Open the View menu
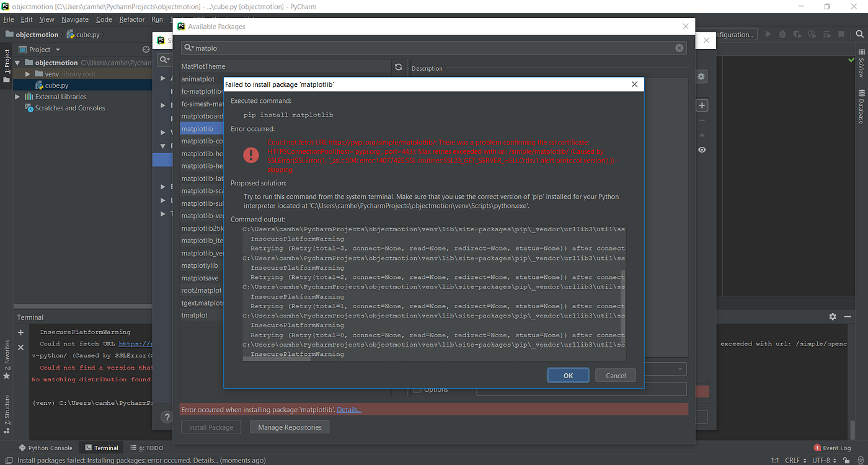 pyautogui.click(x=47, y=19)
